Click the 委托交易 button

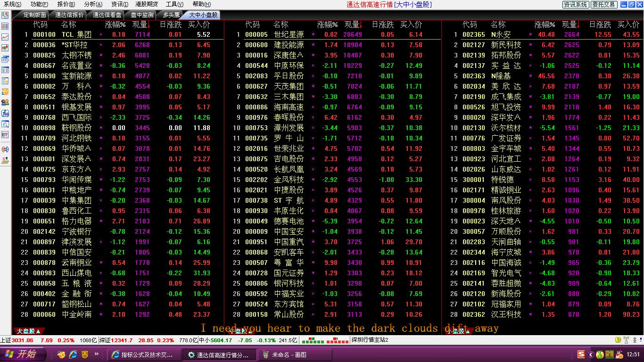point(604,4)
